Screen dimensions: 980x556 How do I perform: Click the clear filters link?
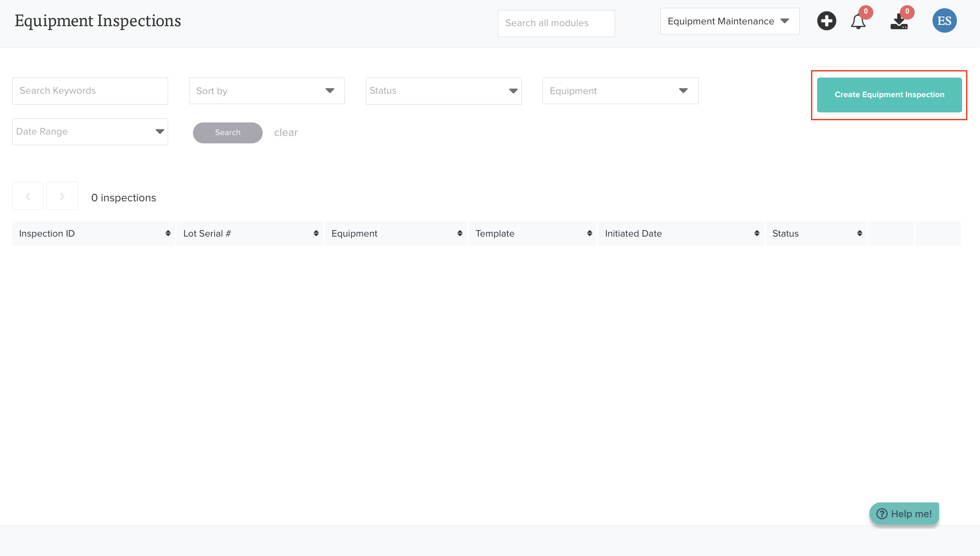(286, 133)
